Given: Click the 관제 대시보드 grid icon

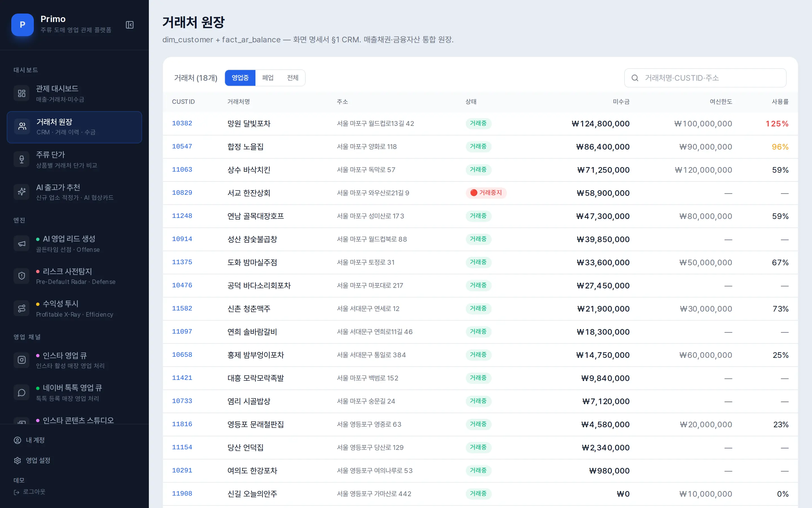Looking at the screenshot, I should point(21,93).
